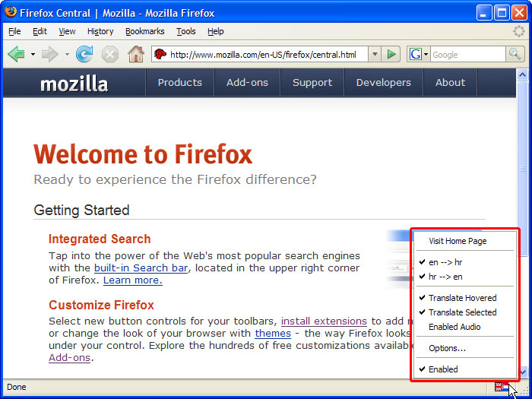Click the activity throbber icon

[x=519, y=31]
